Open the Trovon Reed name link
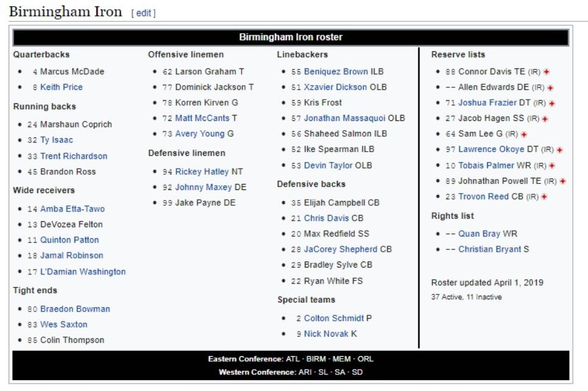588x391 pixels. click(484, 197)
